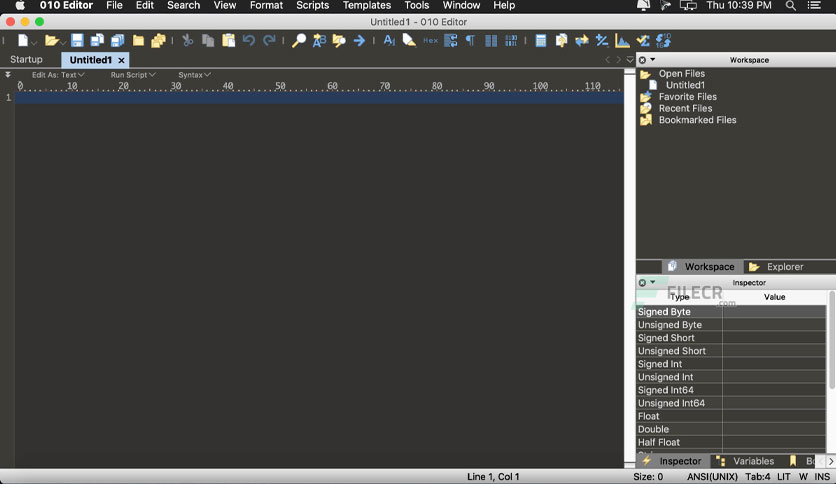This screenshot has height=484, width=836.
Task: Open a file with the folder icon
Action: (51, 41)
